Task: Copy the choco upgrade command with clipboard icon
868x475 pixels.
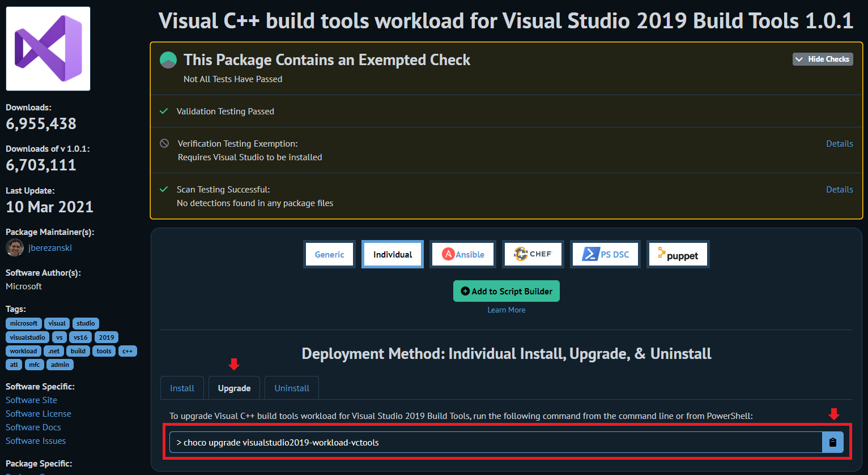Action: coord(832,442)
